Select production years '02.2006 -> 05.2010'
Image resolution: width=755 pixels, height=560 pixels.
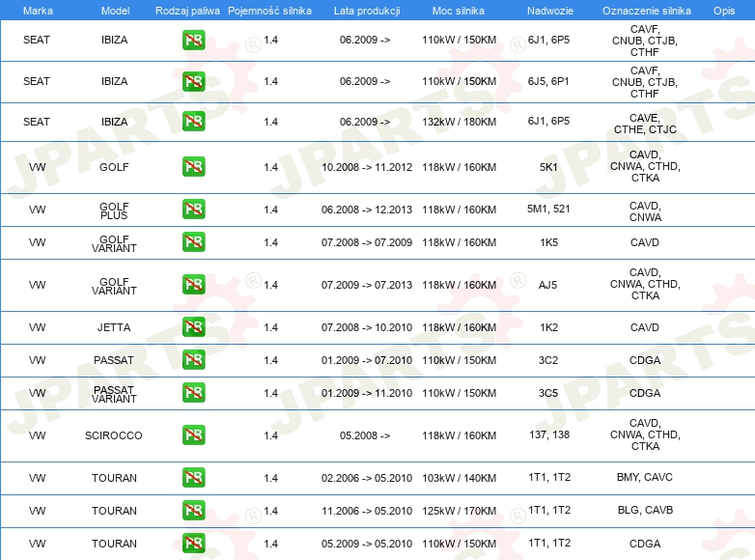point(367,478)
